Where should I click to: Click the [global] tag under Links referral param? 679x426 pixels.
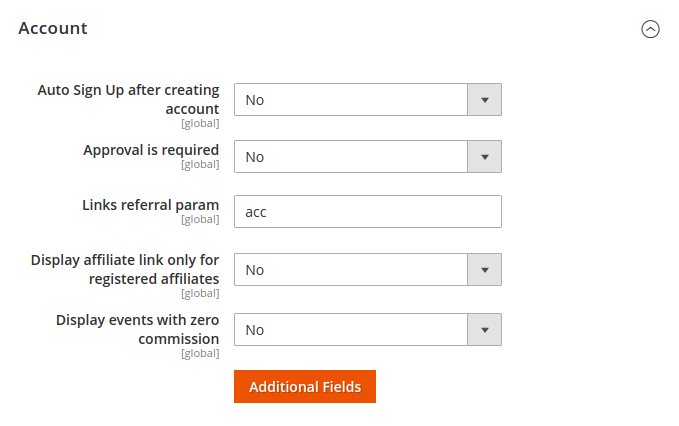pyautogui.click(x=200, y=219)
